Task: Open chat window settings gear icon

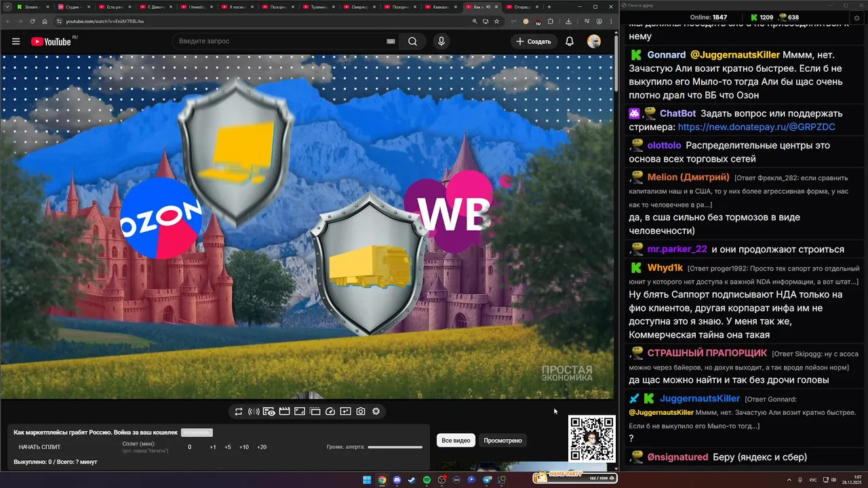Action: click(857, 18)
